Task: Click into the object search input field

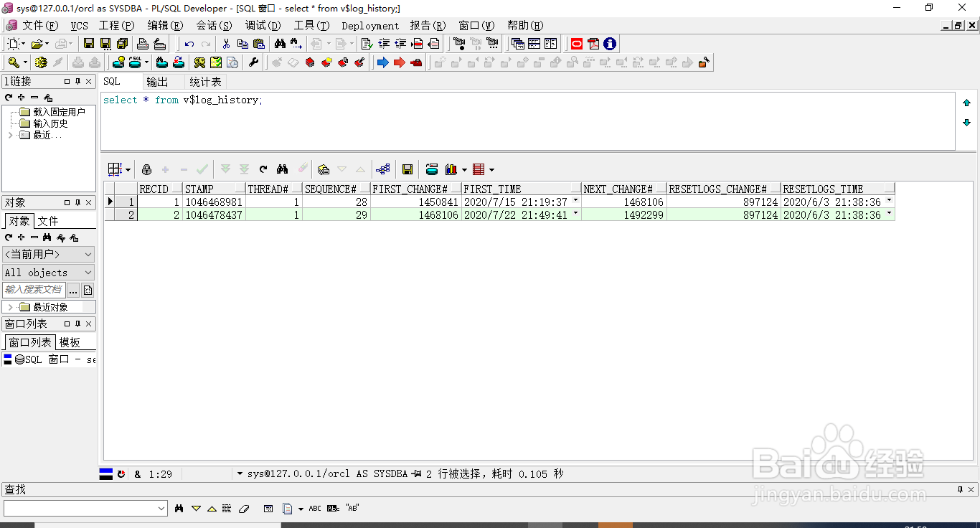Action: pos(34,290)
